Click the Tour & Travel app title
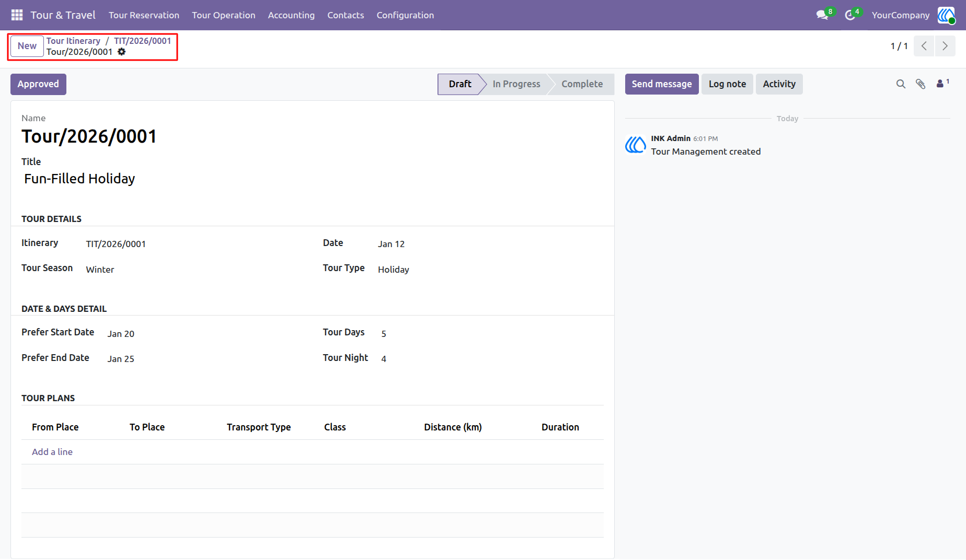 63,15
